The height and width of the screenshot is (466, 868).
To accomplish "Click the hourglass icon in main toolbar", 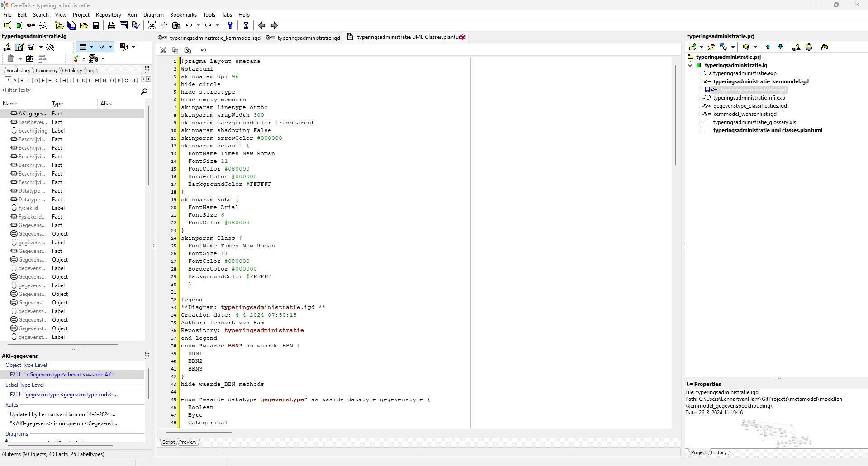I will [246, 25].
